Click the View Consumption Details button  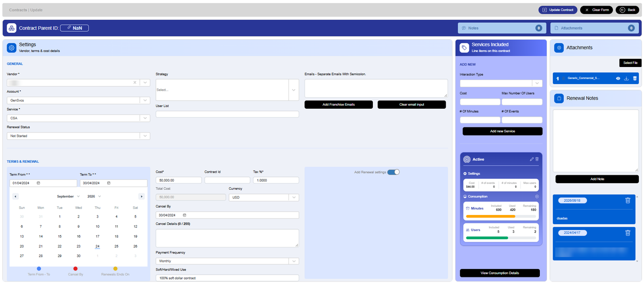pyautogui.click(x=500, y=273)
